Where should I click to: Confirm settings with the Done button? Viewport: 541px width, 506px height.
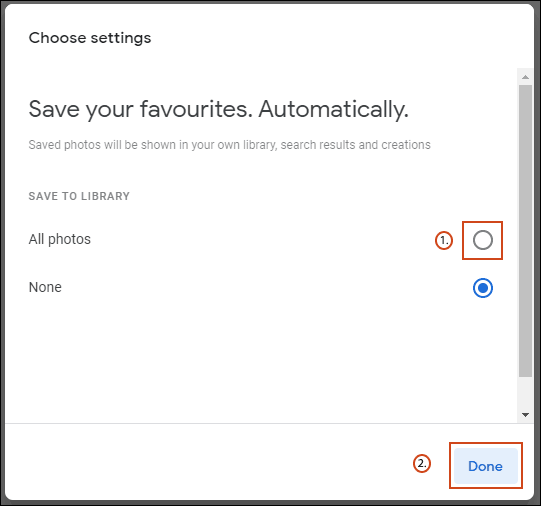point(485,466)
